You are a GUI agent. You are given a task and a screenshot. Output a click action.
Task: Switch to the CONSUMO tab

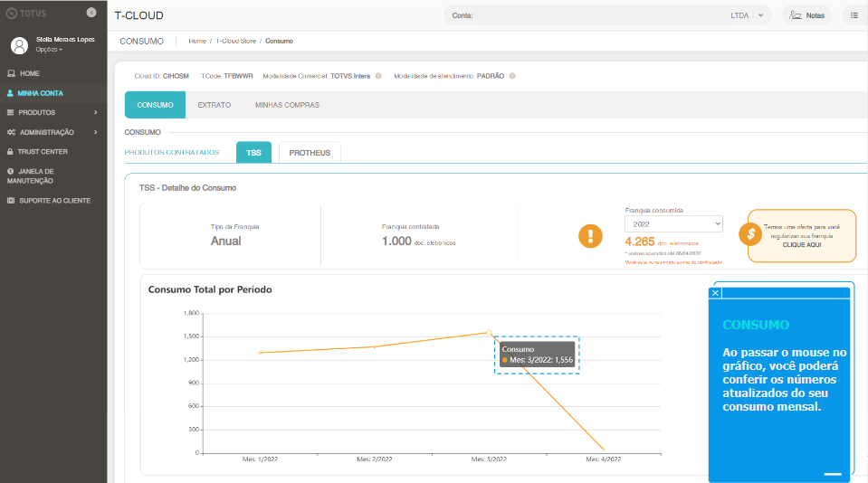point(155,105)
